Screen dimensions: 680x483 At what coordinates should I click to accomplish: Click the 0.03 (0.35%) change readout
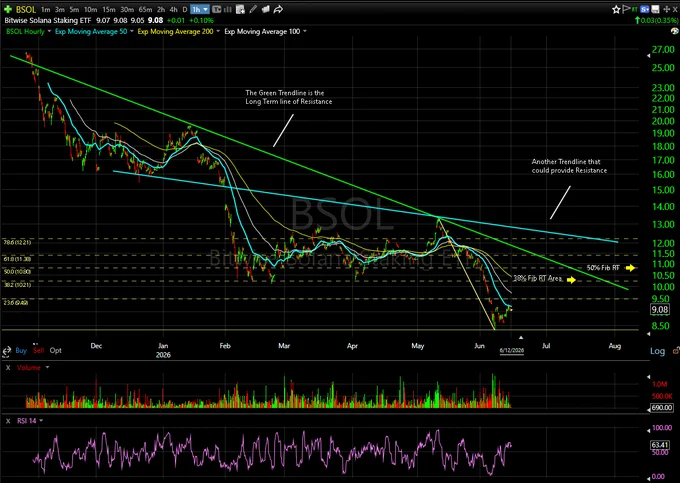click(657, 20)
